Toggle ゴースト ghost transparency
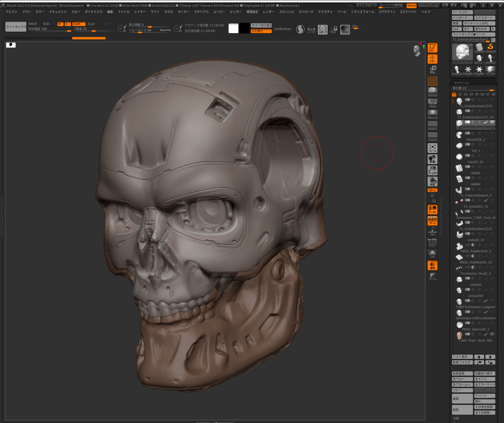Screen dimensions: 504x423 point(432,276)
